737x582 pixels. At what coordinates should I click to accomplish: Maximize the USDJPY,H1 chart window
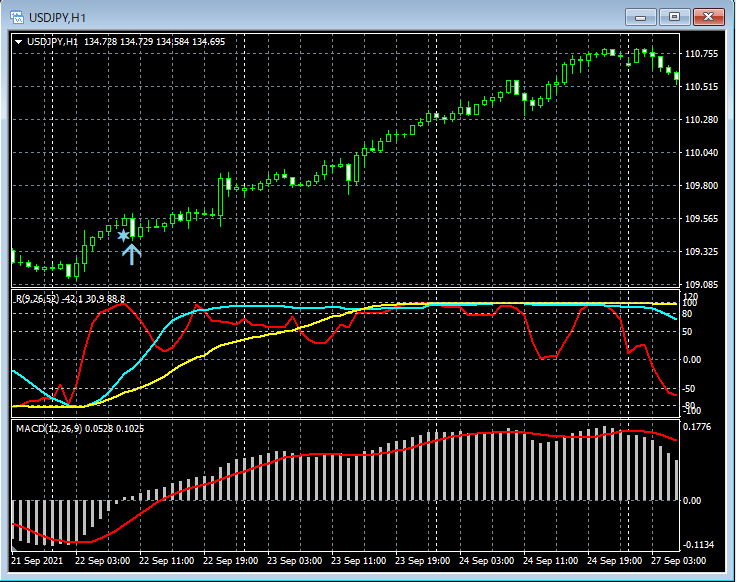674,17
